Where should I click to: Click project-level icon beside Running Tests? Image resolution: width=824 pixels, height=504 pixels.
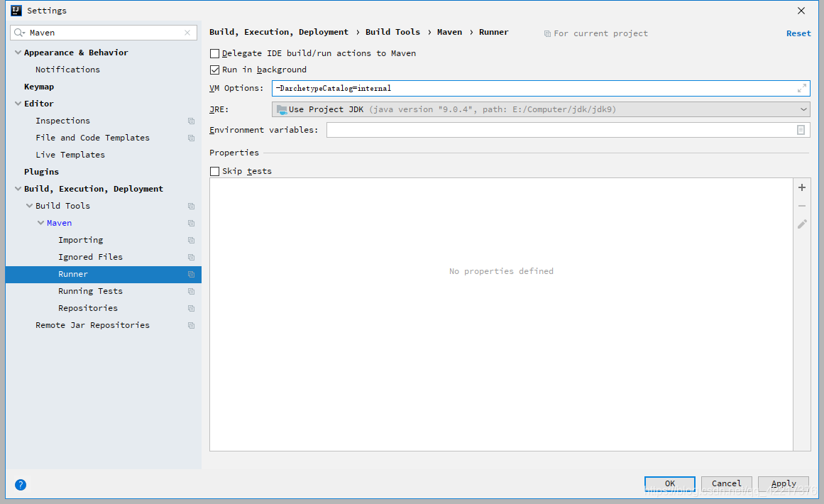(192, 291)
